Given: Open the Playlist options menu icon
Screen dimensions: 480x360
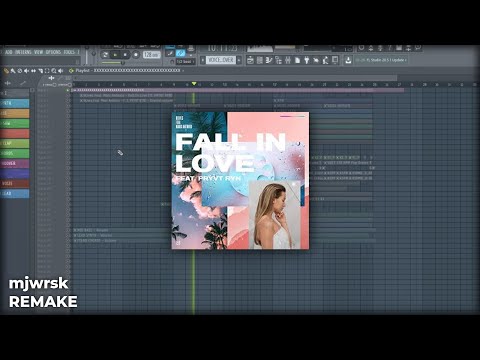Looking at the screenshot, I should 71,71.
